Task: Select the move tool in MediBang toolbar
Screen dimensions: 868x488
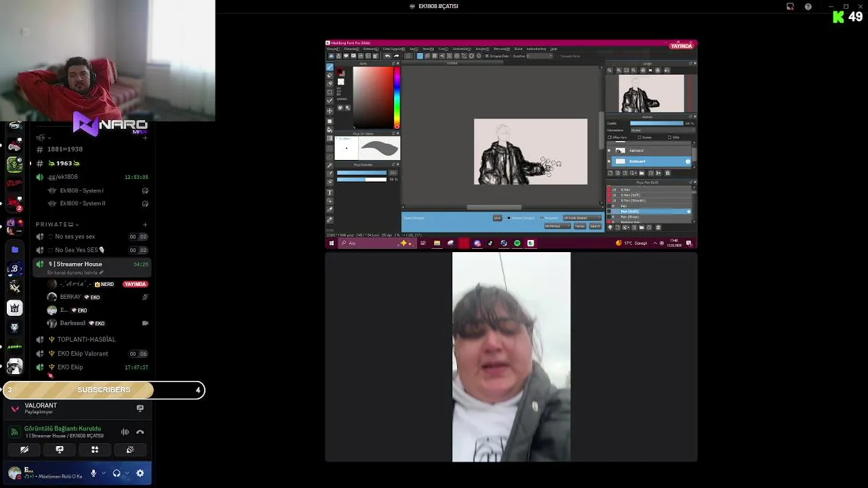Action: 330,110
